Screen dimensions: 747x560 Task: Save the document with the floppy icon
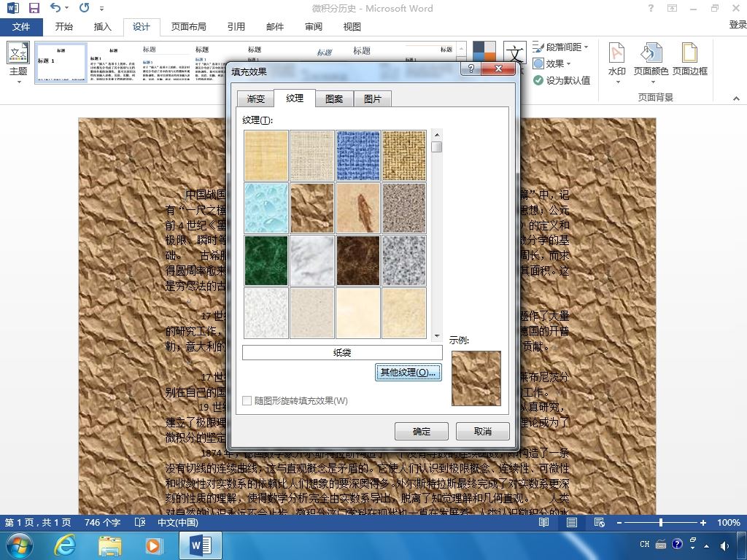tap(34, 7)
